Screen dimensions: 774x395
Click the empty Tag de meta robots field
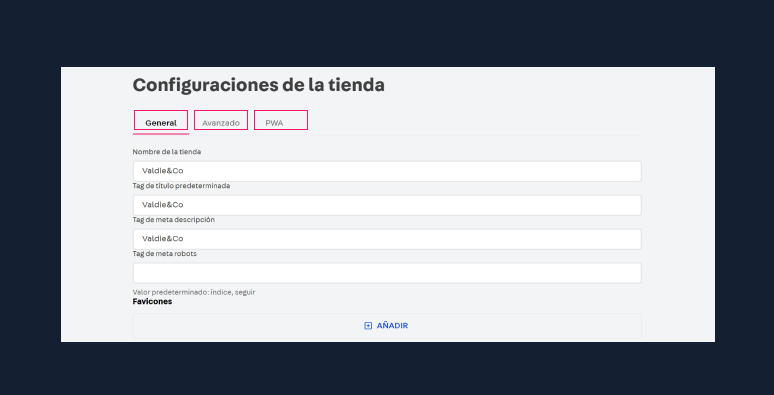click(x=387, y=273)
